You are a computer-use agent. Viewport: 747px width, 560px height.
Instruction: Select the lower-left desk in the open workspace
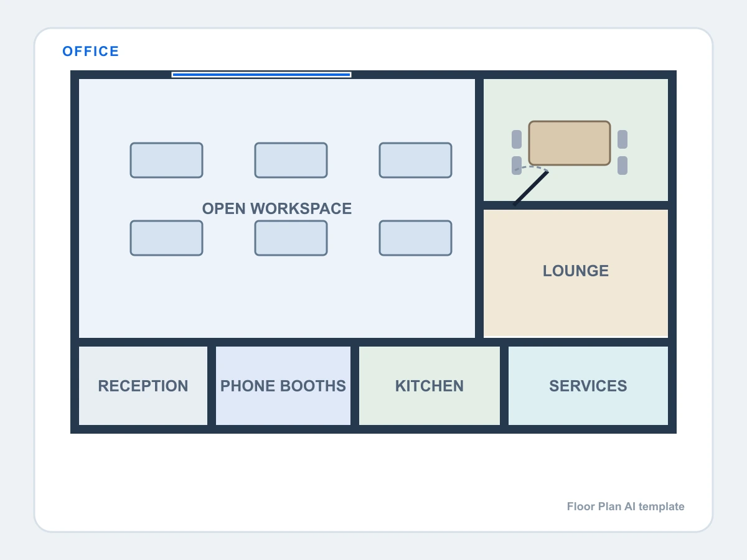pyautogui.click(x=166, y=238)
